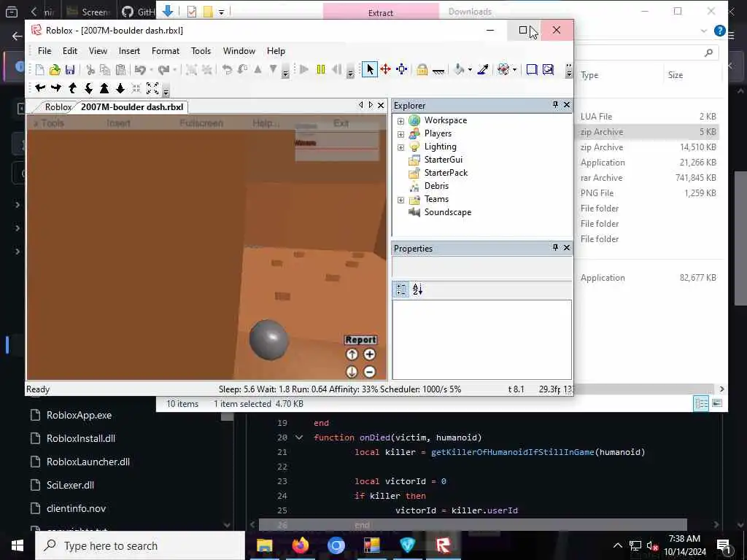Click the camera tilt up curved arrow
The width and height of the screenshot is (747, 560).
72,88
